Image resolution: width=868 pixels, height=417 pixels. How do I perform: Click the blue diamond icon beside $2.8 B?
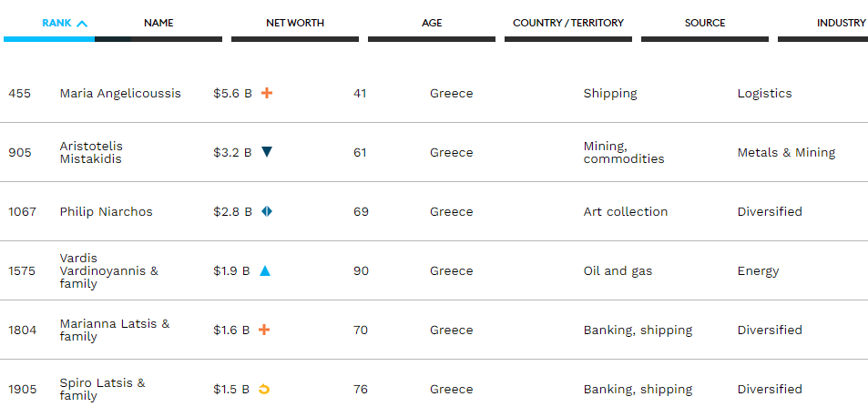[x=267, y=211]
